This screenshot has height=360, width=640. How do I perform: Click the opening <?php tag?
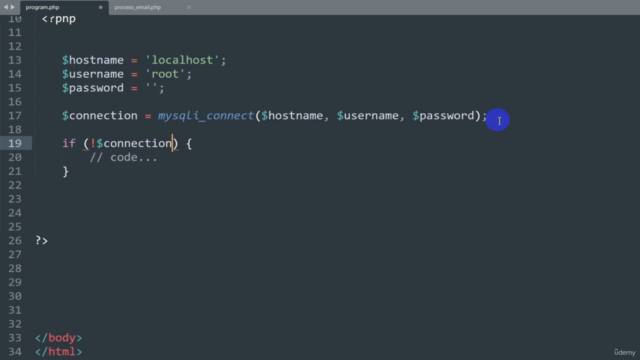(x=59, y=19)
